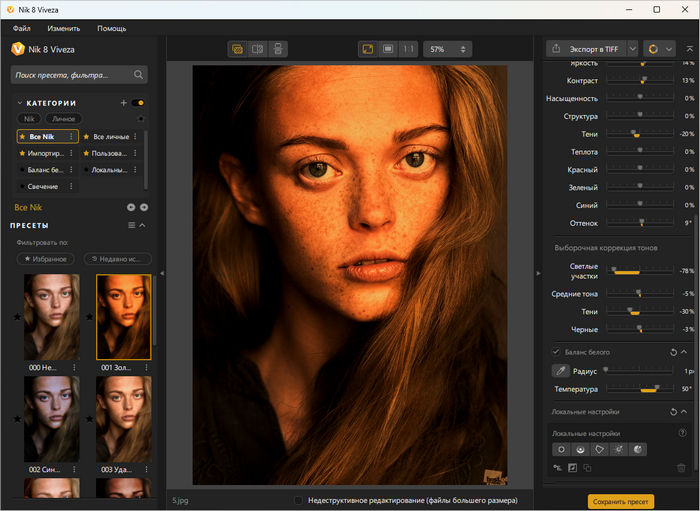Select the fit-to-screen zoom icon
The height and width of the screenshot is (511, 700).
(366, 48)
